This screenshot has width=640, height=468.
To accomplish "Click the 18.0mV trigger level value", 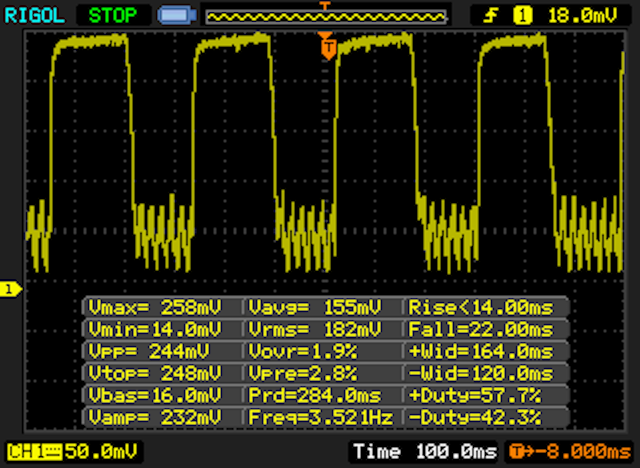I will coord(582,16).
